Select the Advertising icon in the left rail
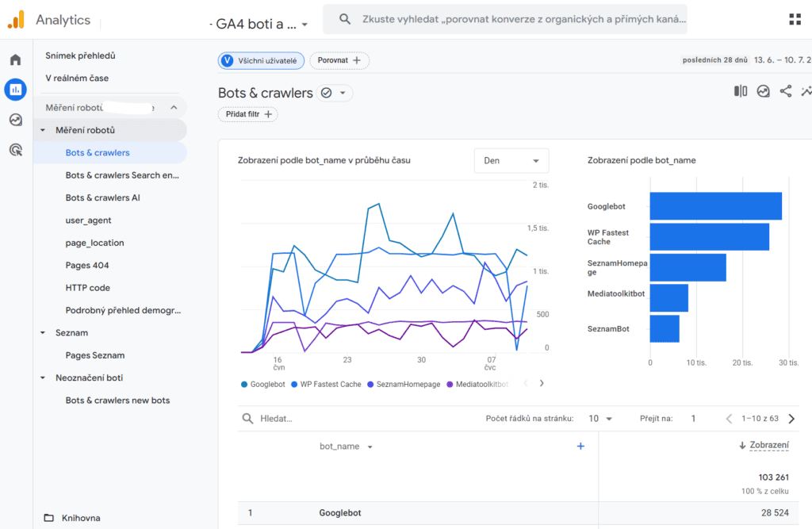This screenshot has height=529, width=812. 14,149
